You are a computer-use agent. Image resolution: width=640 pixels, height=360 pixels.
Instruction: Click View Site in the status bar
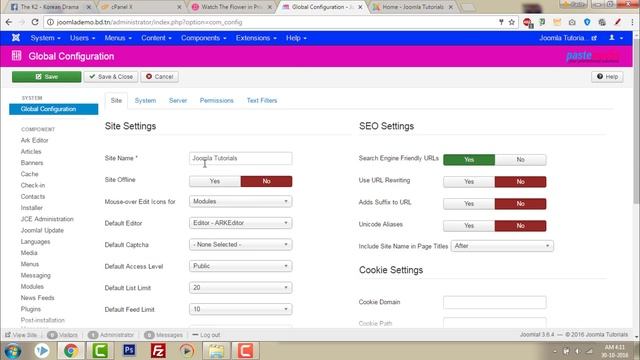(21, 335)
